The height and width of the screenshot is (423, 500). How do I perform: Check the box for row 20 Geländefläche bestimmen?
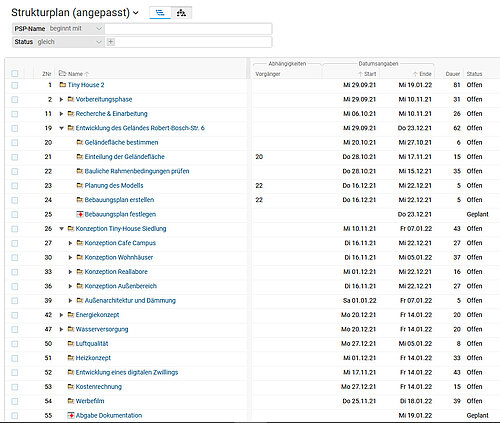click(15, 143)
